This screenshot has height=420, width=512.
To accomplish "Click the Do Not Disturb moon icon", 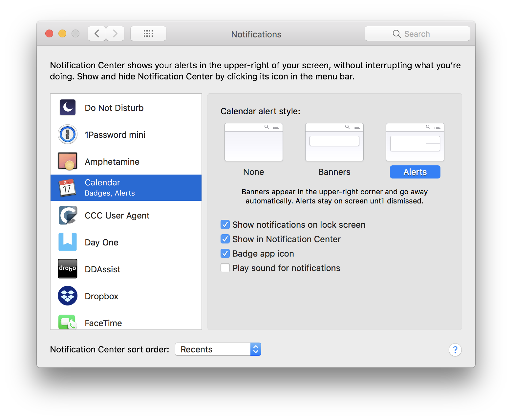I will [x=68, y=107].
